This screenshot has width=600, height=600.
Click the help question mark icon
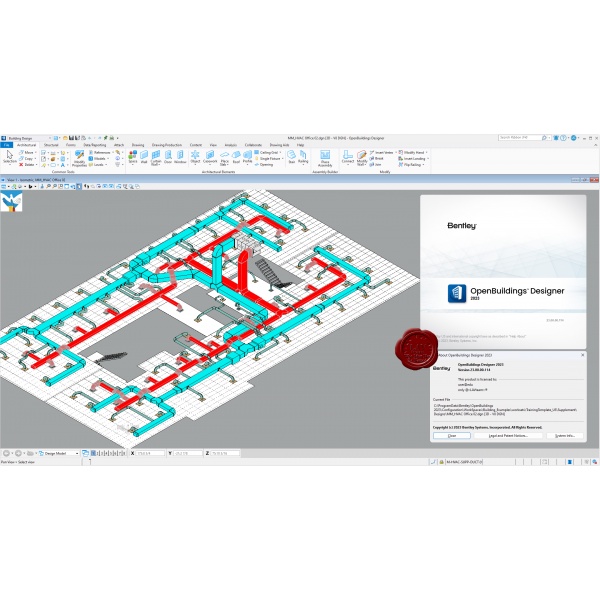tap(563, 138)
